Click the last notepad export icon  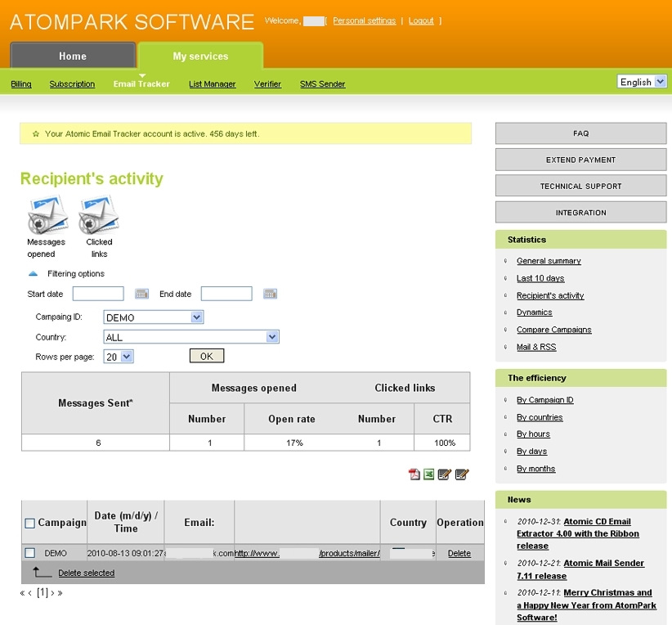point(462,474)
